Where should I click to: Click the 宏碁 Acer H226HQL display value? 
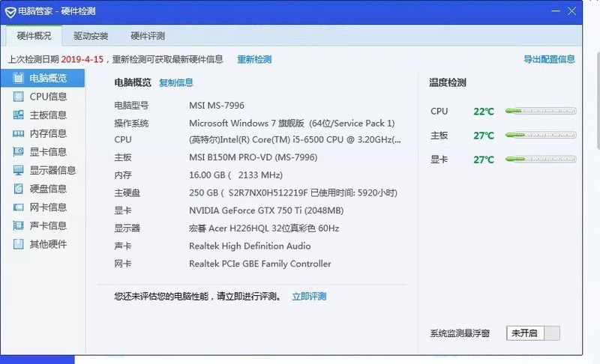(264, 228)
